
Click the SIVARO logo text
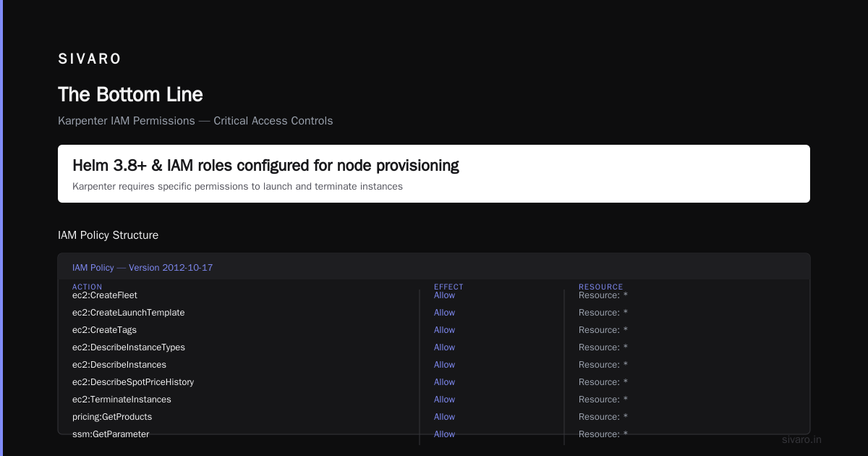[x=90, y=59]
